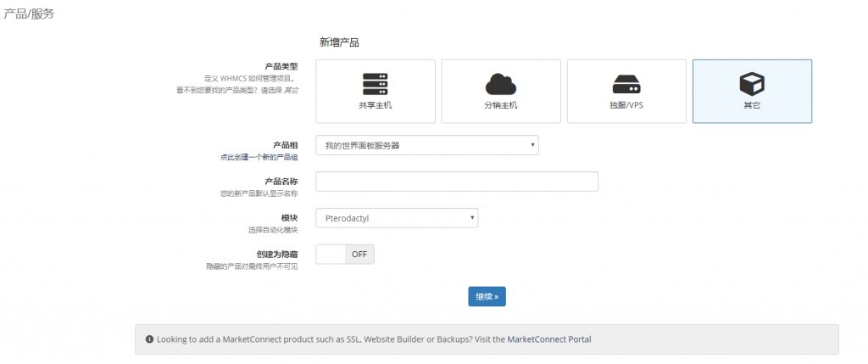Select the dedicated/VPS drive icon
868x364 pixels.
(626, 84)
